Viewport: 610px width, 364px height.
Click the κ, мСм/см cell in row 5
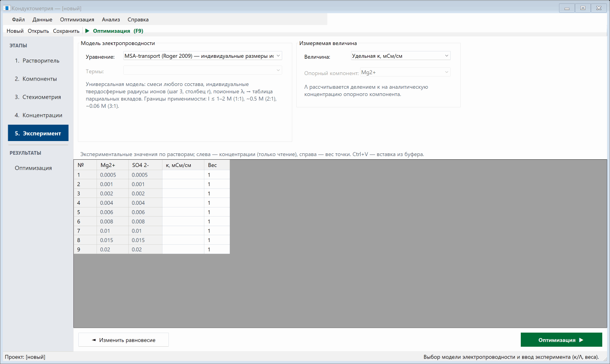(x=183, y=212)
